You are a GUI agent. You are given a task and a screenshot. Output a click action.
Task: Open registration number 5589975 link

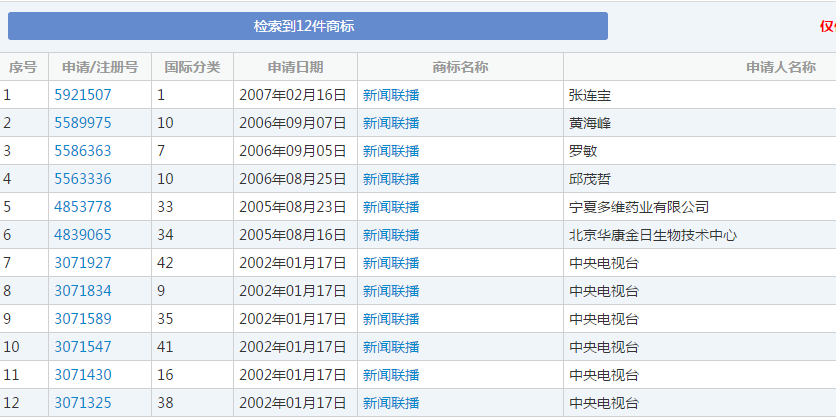coord(83,123)
